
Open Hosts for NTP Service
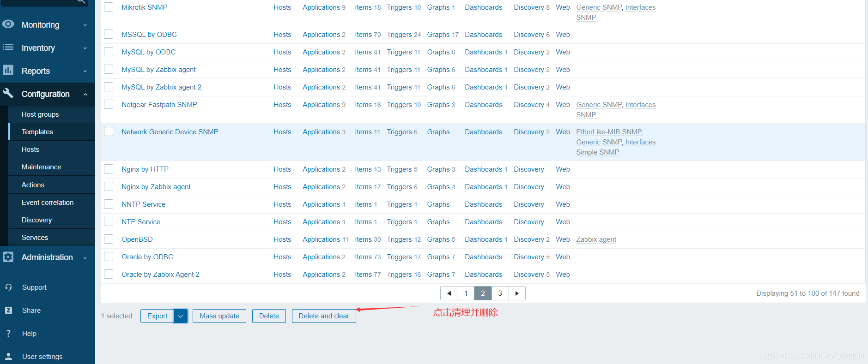[x=282, y=221]
